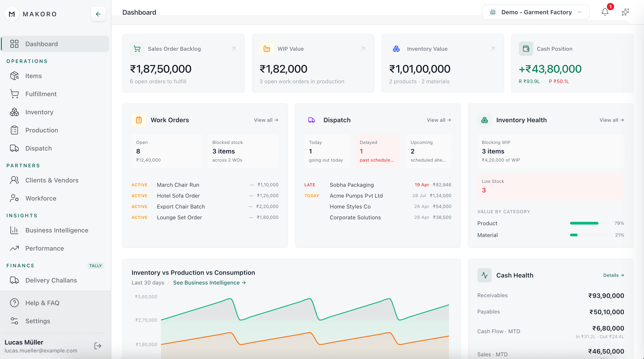The width and height of the screenshot is (644, 359).
Task: Click the Sales Order Backlog cart icon
Action: click(x=137, y=49)
